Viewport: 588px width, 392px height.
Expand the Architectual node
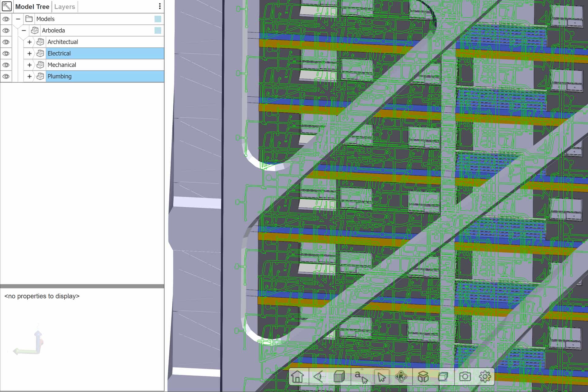tap(29, 42)
